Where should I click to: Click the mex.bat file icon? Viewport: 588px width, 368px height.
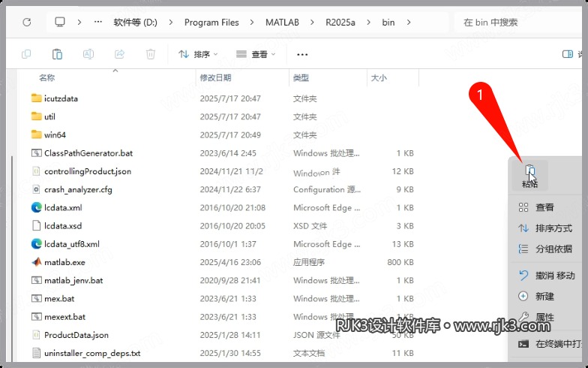coord(36,299)
